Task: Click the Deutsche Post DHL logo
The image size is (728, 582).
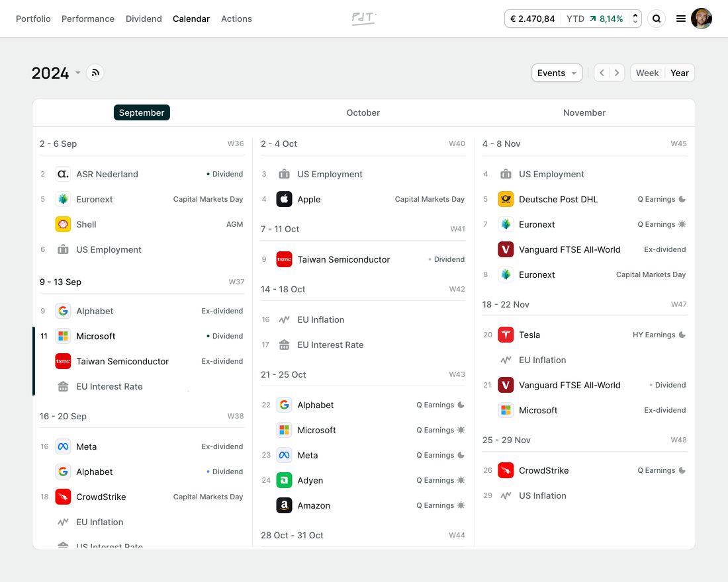Action: pos(506,199)
